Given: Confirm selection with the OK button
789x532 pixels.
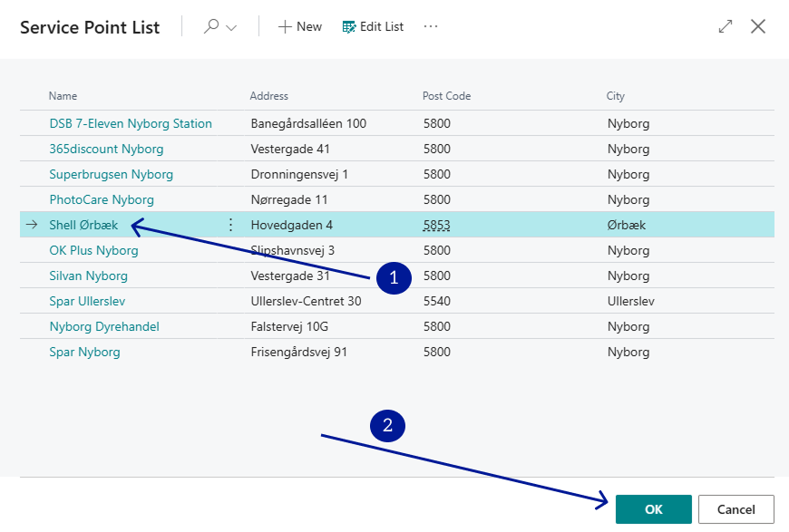Looking at the screenshot, I should (x=653, y=509).
